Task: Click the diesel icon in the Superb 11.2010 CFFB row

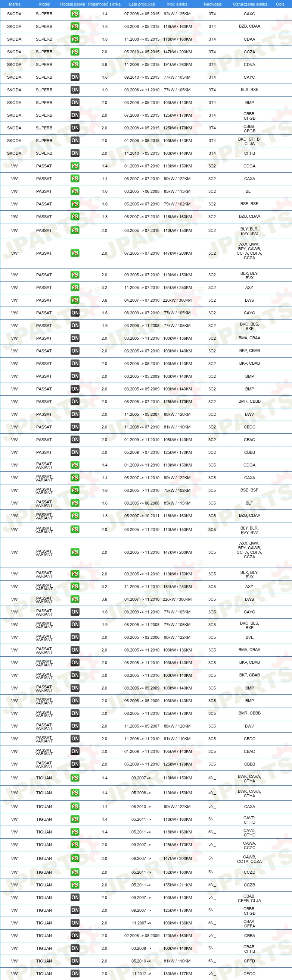Action: point(75,153)
